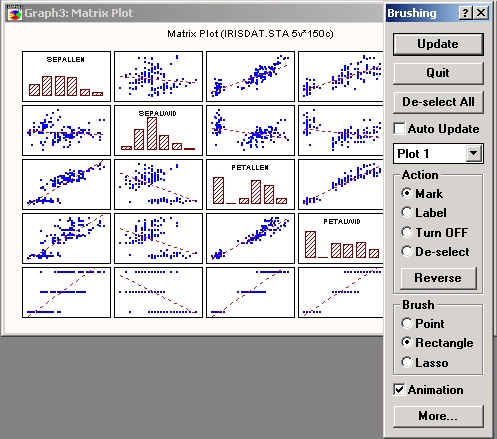Choose the Point brush type
The height and width of the screenshot is (439, 497).
coord(407,323)
